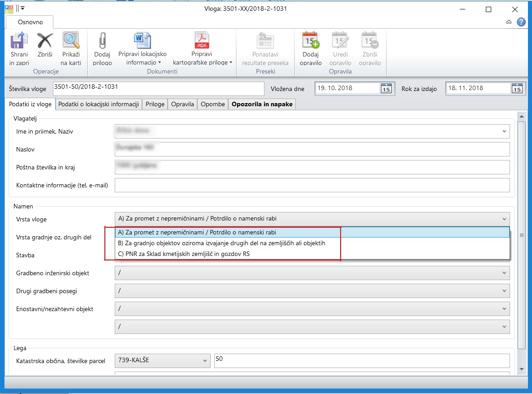The height and width of the screenshot is (394, 532).
Task: Click the Kontaktne informacije input field
Action: (312, 185)
